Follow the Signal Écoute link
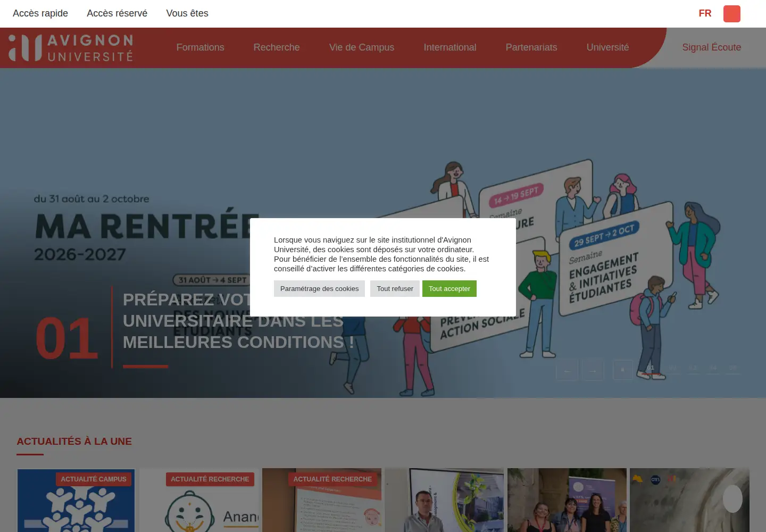 pos(712,47)
